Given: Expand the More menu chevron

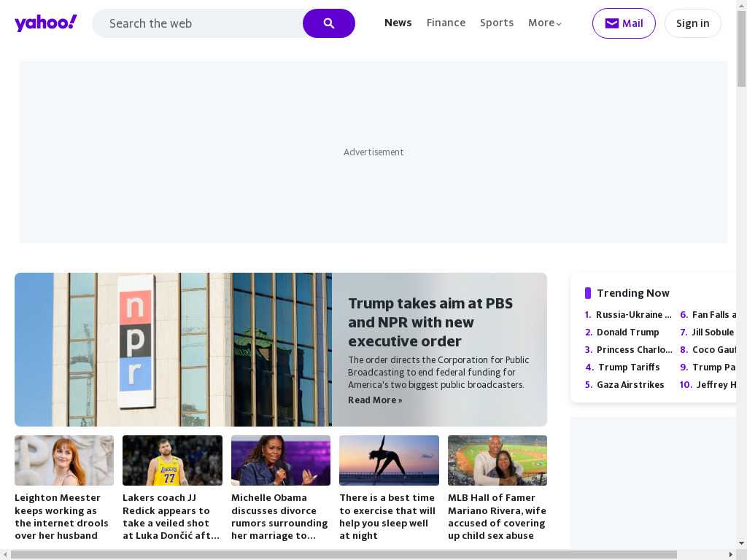Looking at the screenshot, I should coord(559,23).
